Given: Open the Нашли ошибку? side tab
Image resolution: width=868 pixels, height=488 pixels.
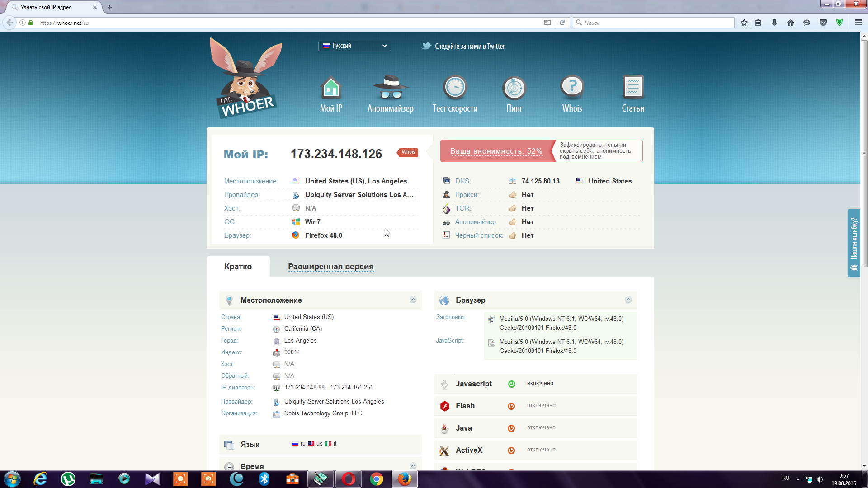Looking at the screenshot, I should pyautogui.click(x=854, y=243).
